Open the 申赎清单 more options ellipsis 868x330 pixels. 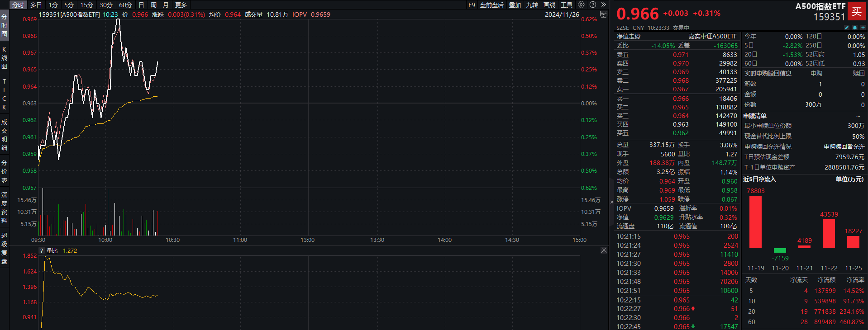(x=858, y=116)
